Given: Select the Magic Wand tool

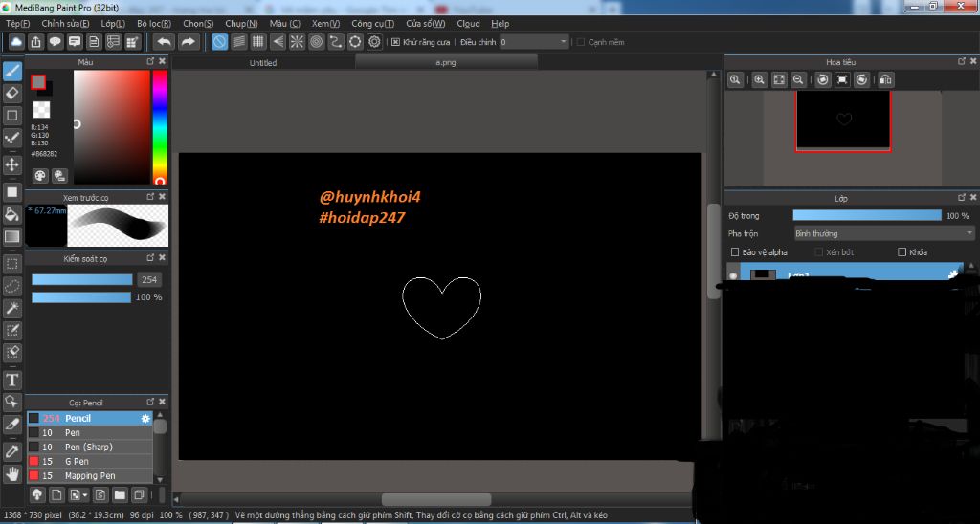Looking at the screenshot, I should point(11,308).
